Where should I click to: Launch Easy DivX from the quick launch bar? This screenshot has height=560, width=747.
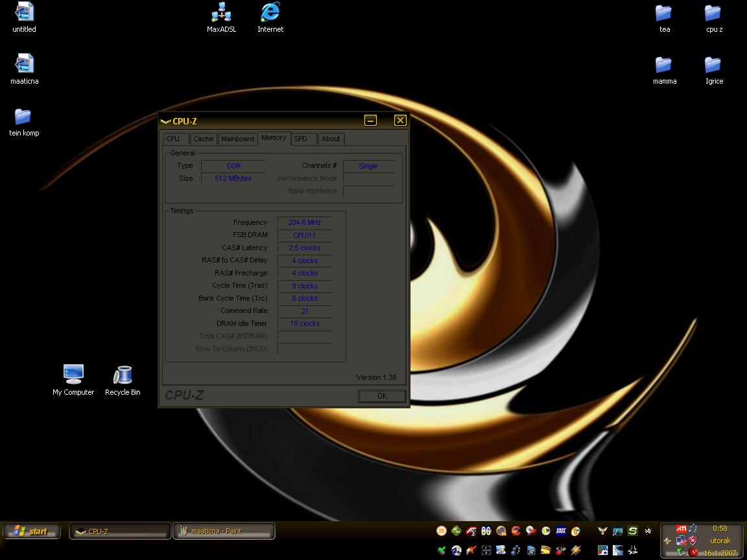561,531
